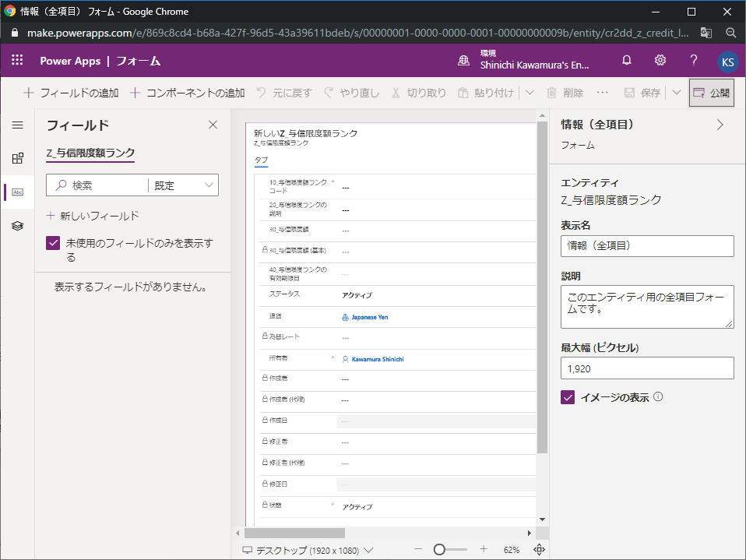This screenshot has width=746, height=560.
Task: Select the 20_与信限度額ランクの説明 field
Action: click(x=398, y=210)
